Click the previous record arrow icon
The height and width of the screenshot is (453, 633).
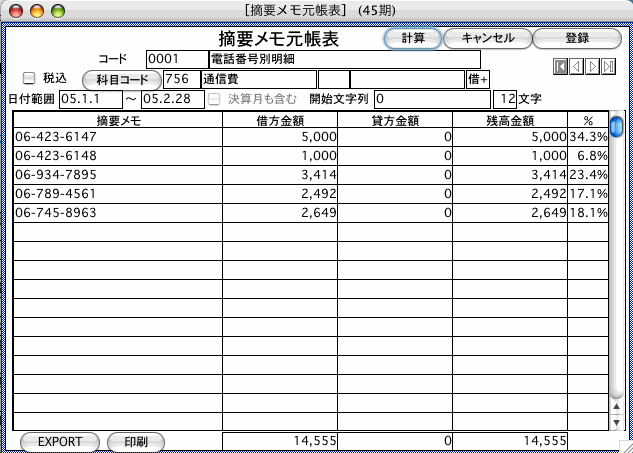click(x=576, y=66)
